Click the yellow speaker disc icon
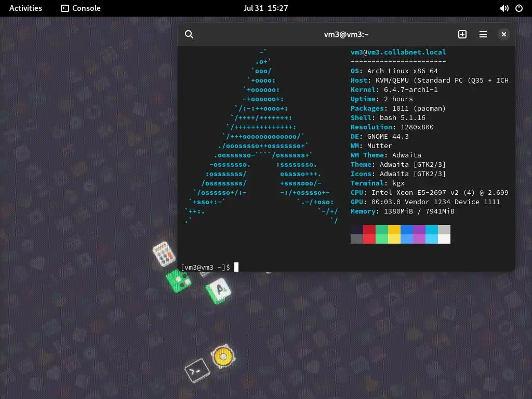The height and width of the screenshot is (399, 532). click(x=223, y=356)
